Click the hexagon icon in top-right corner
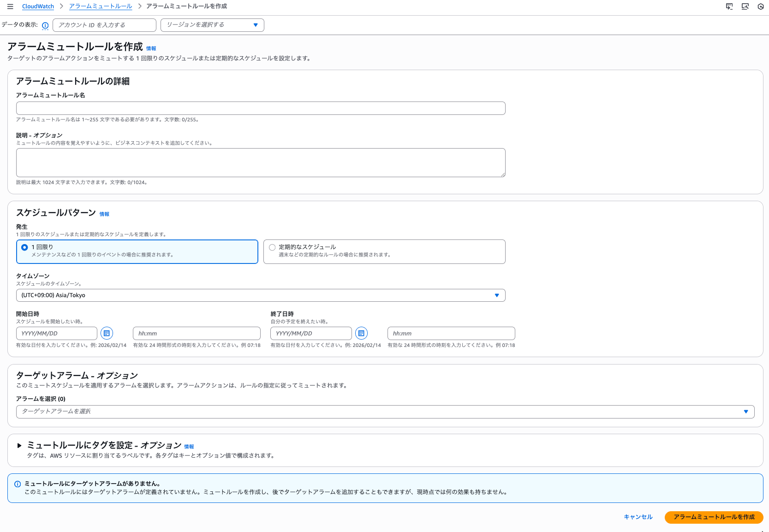769x532 pixels. (x=761, y=6)
